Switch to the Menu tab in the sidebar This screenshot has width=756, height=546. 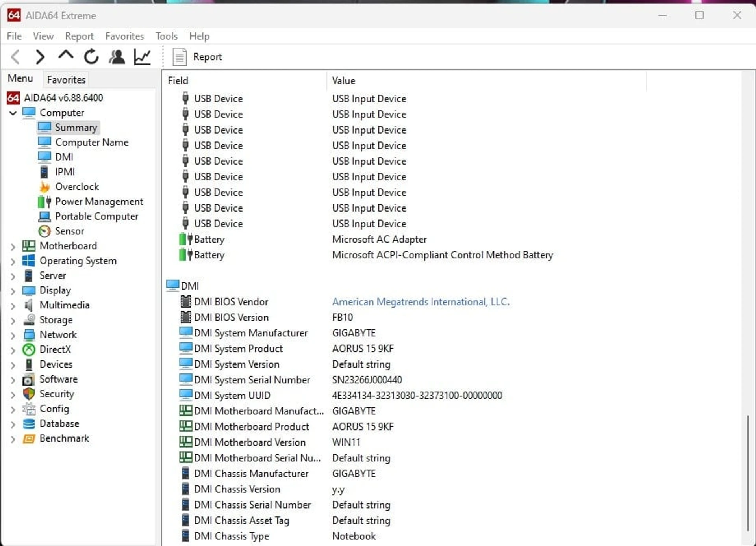(x=20, y=78)
